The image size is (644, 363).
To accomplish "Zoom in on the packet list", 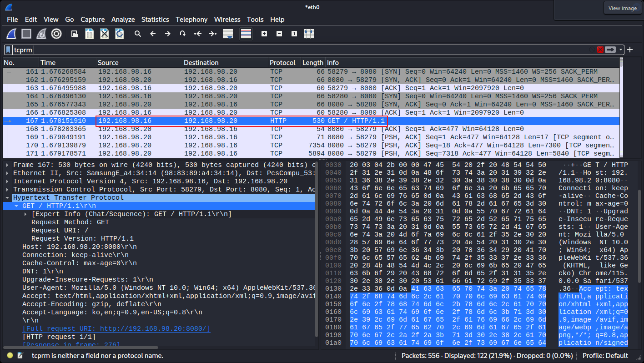I will [264, 33].
